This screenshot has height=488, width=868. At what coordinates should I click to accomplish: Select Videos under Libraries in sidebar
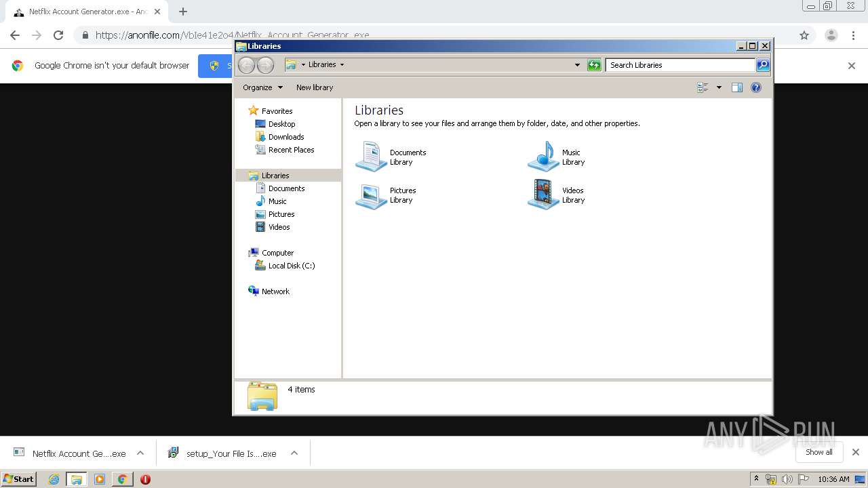coord(279,227)
